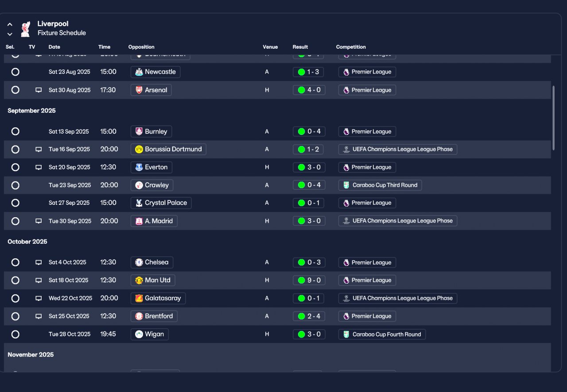The image size is (567, 392).
Task: Click Brentford crest icon
Action: coord(139,316)
